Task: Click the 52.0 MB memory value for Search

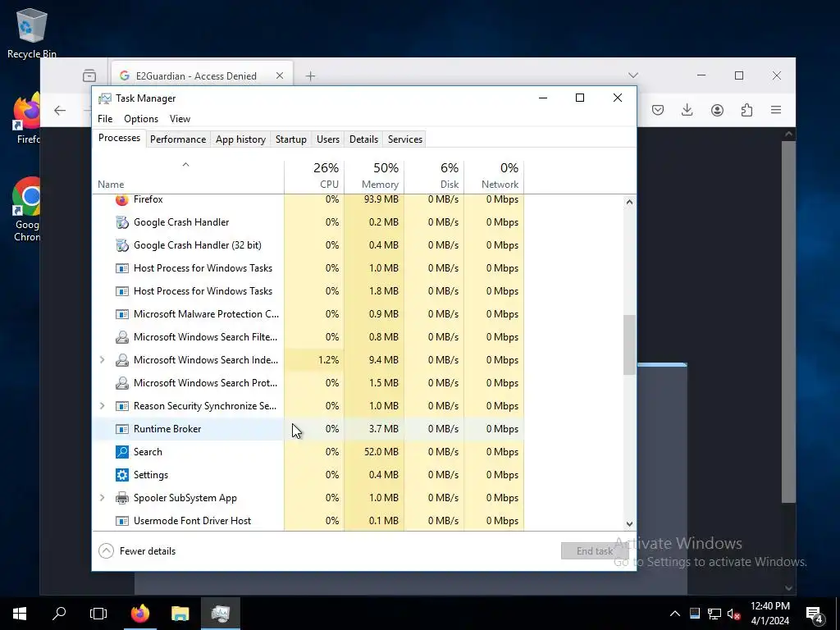Action: 381,452
